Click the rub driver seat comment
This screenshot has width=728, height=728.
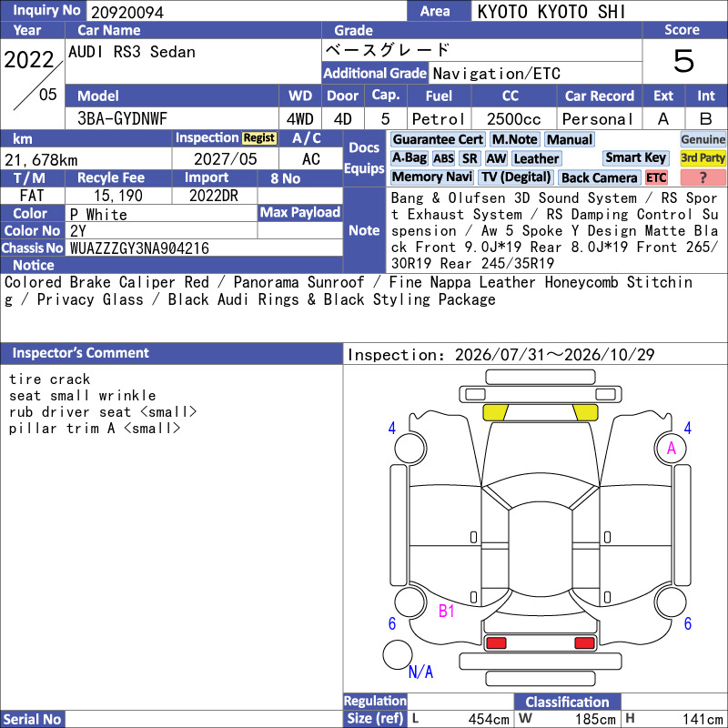[103, 412]
